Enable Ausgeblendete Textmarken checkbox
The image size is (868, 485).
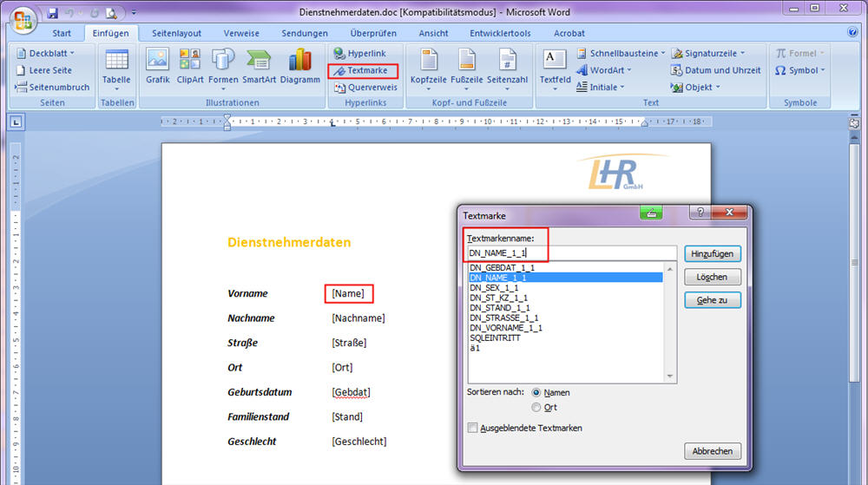[x=472, y=428]
